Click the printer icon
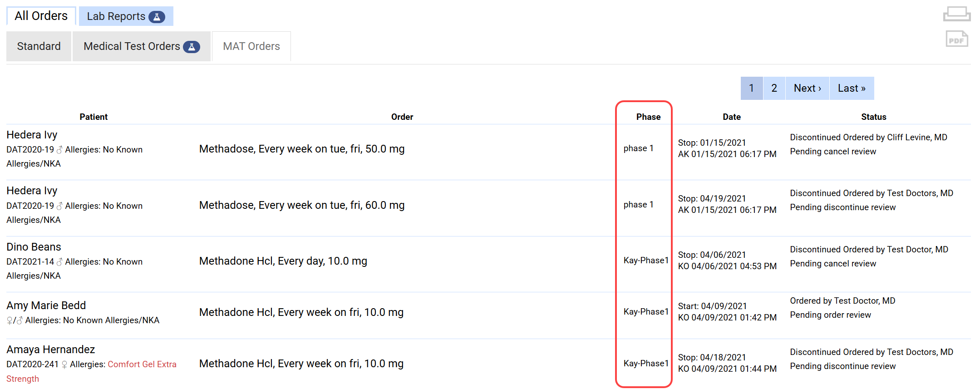980x389 pixels. (x=956, y=14)
